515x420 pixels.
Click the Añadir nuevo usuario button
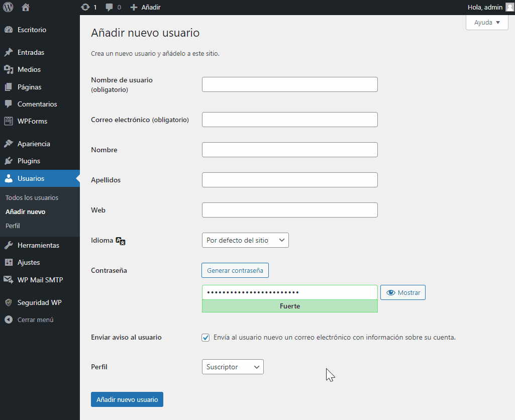click(x=127, y=399)
